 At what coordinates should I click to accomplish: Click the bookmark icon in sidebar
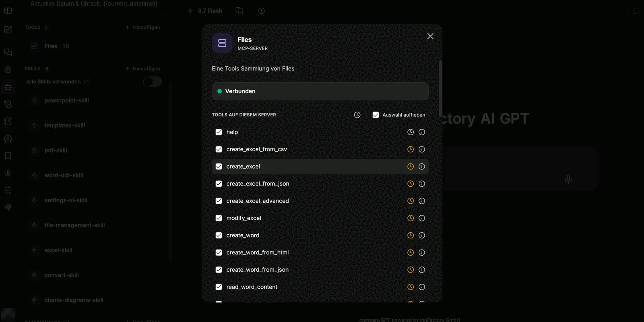tap(8, 156)
